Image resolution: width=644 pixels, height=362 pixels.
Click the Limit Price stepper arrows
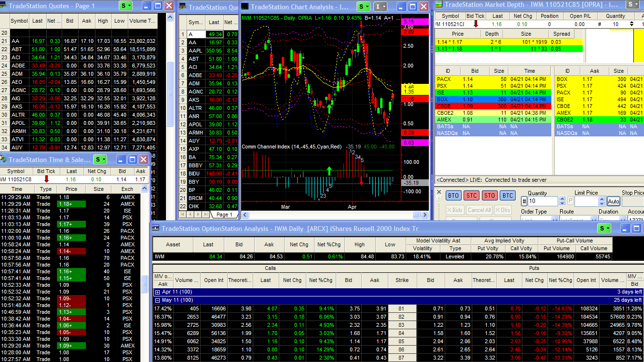pos(603,201)
